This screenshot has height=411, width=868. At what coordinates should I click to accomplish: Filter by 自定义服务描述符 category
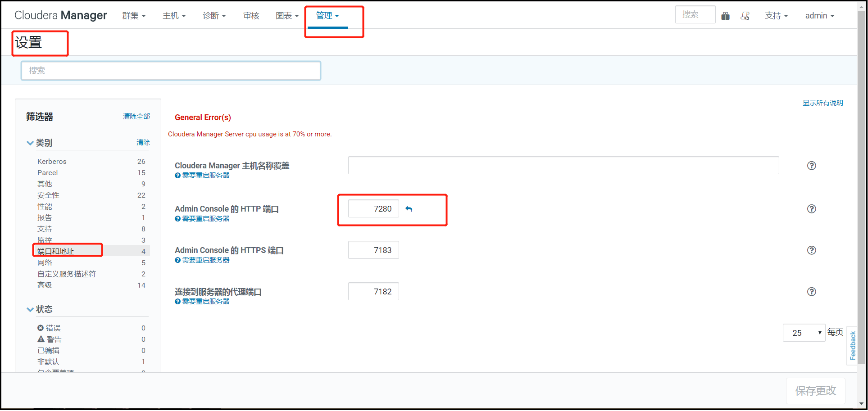[x=91, y=274]
